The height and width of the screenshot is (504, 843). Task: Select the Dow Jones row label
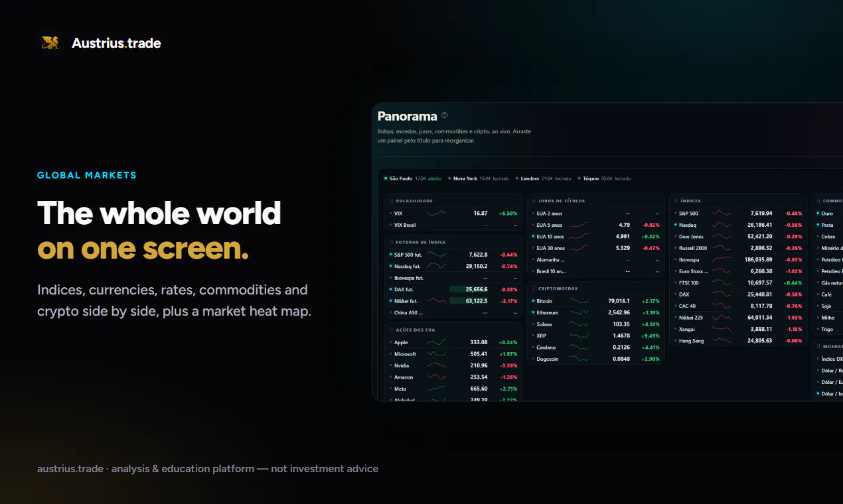click(x=691, y=237)
